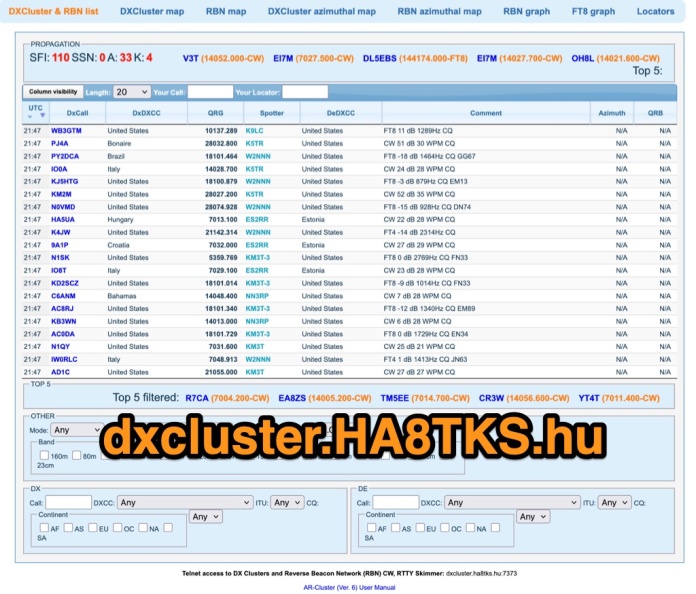
Task: Check the DX continent SA checkbox
Action: 168,527
